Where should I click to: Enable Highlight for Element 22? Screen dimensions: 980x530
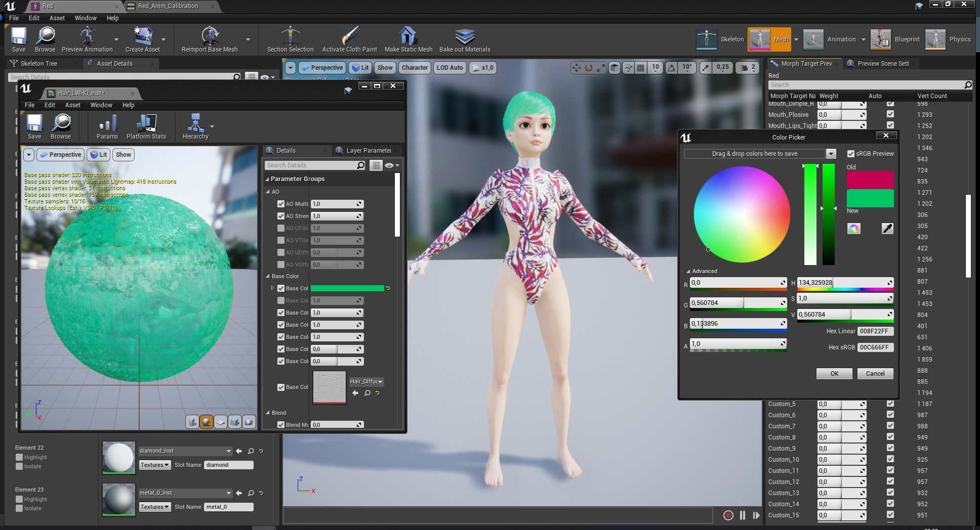(19, 457)
